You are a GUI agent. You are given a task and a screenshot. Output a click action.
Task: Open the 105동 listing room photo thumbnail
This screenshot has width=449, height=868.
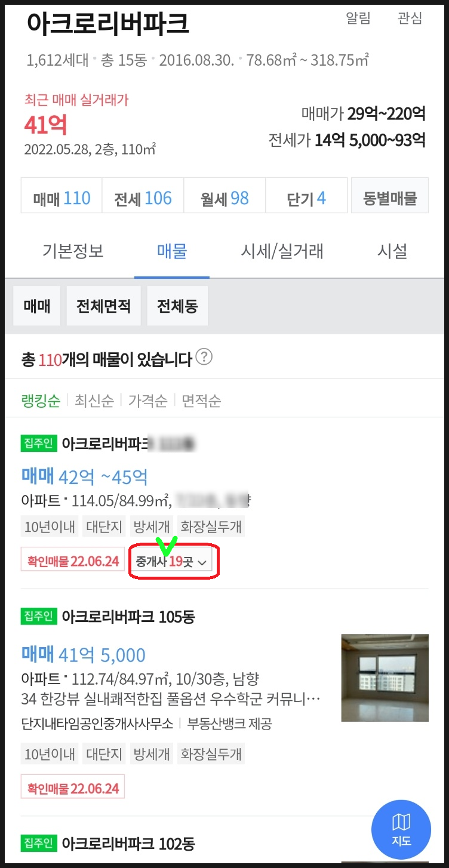[x=385, y=678]
